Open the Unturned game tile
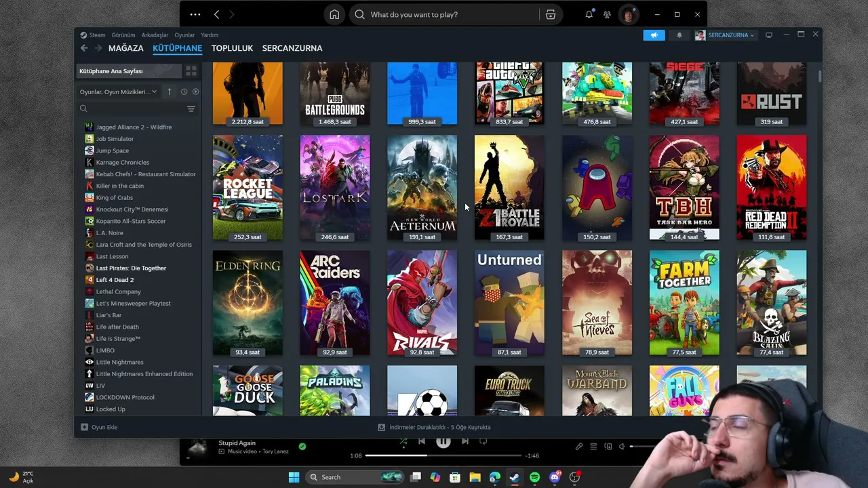 (509, 303)
